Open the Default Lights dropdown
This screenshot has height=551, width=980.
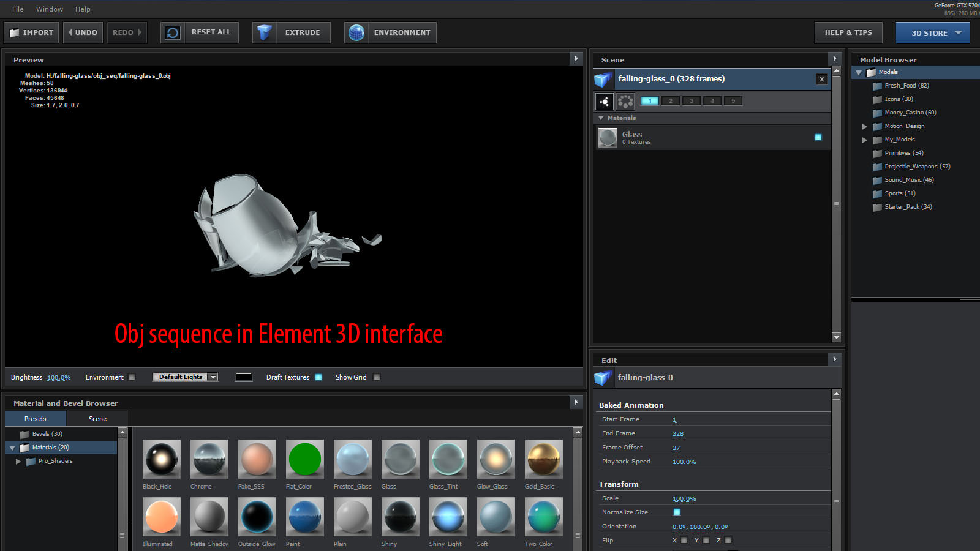(x=186, y=377)
